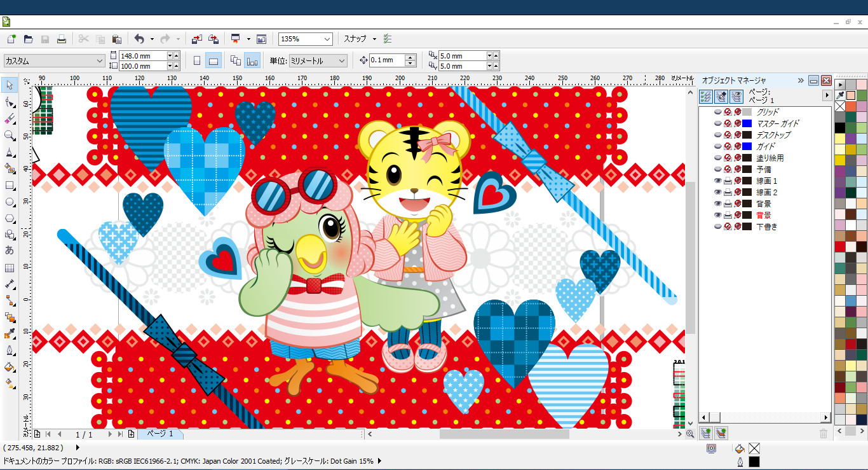This screenshot has height=470, width=868.
Task: Select the red 背景 layer
Action: pyautogui.click(x=763, y=216)
